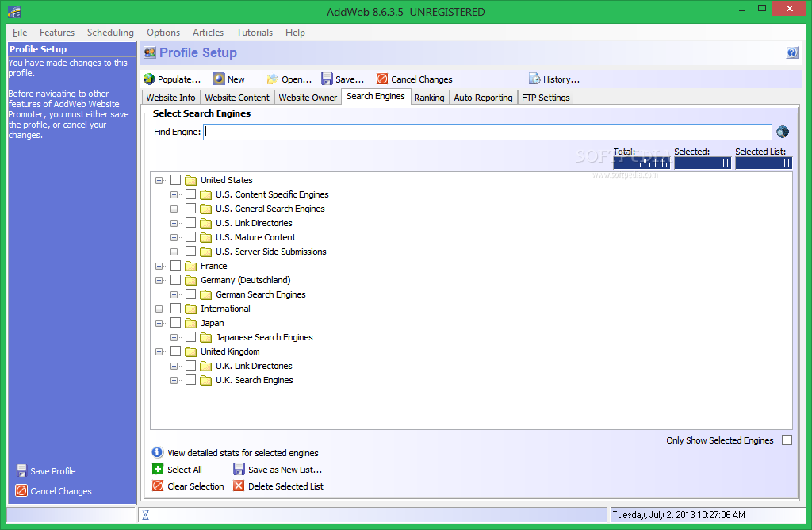Image resolution: width=812 pixels, height=530 pixels.
Task: Check the U.K. Search Engines checkbox
Action: point(190,380)
